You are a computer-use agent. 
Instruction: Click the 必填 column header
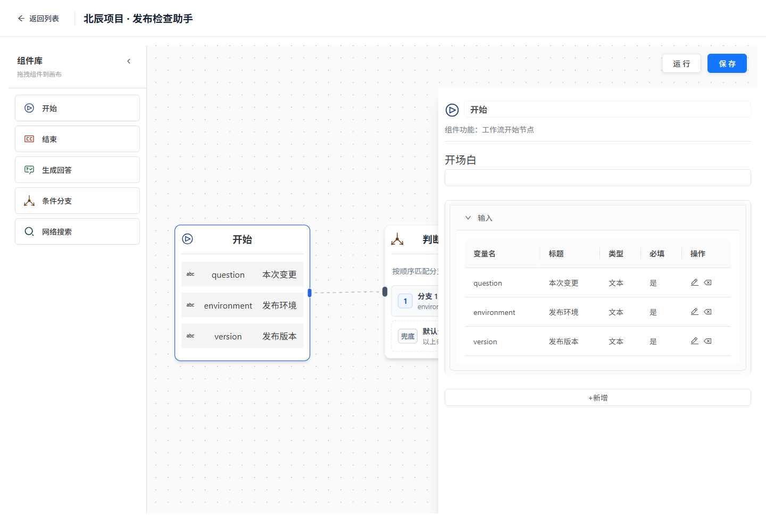point(657,254)
